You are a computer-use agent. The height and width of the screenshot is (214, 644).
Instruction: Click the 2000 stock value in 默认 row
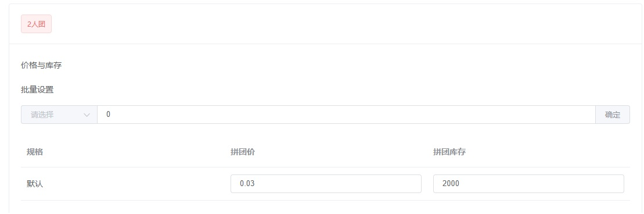tap(451, 184)
